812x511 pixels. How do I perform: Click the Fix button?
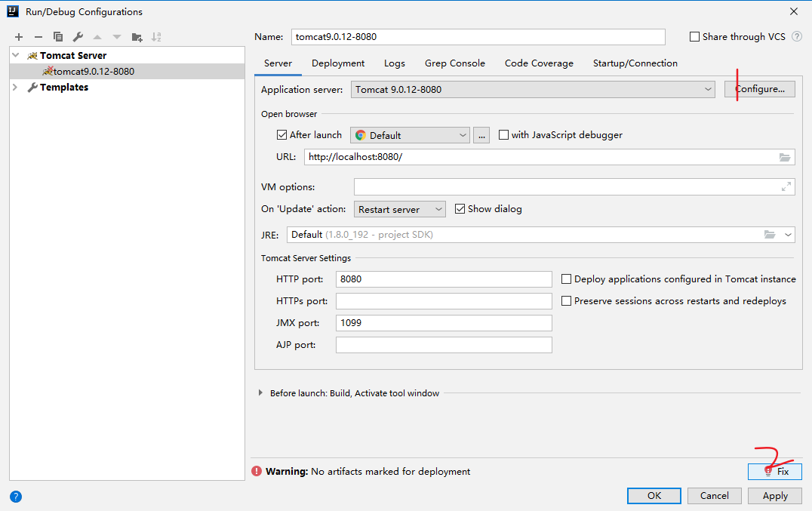click(775, 472)
